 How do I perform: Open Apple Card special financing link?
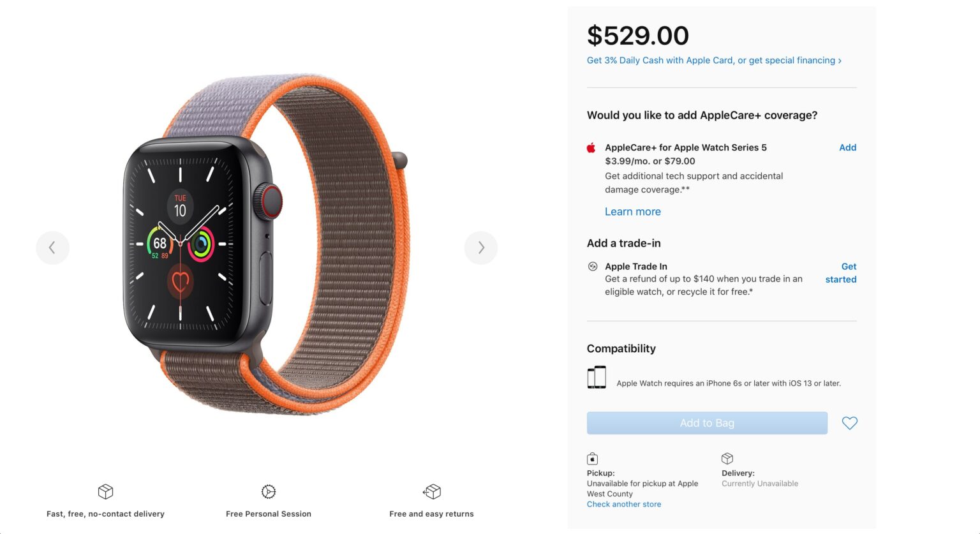[714, 61]
